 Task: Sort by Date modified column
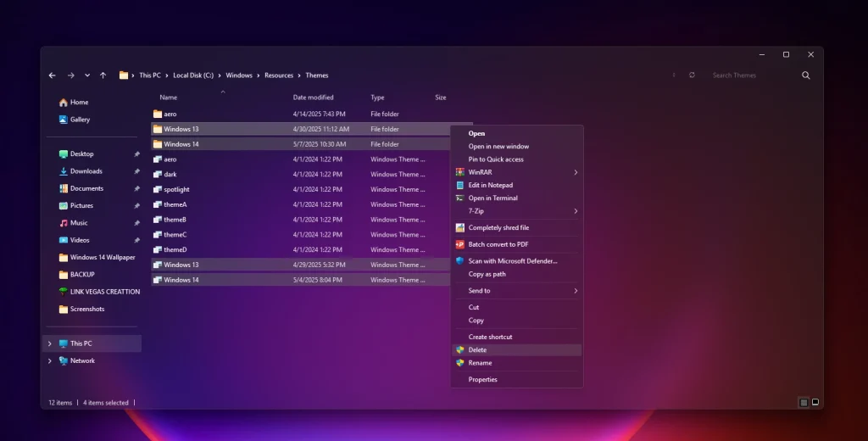click(x=314, y=97)
